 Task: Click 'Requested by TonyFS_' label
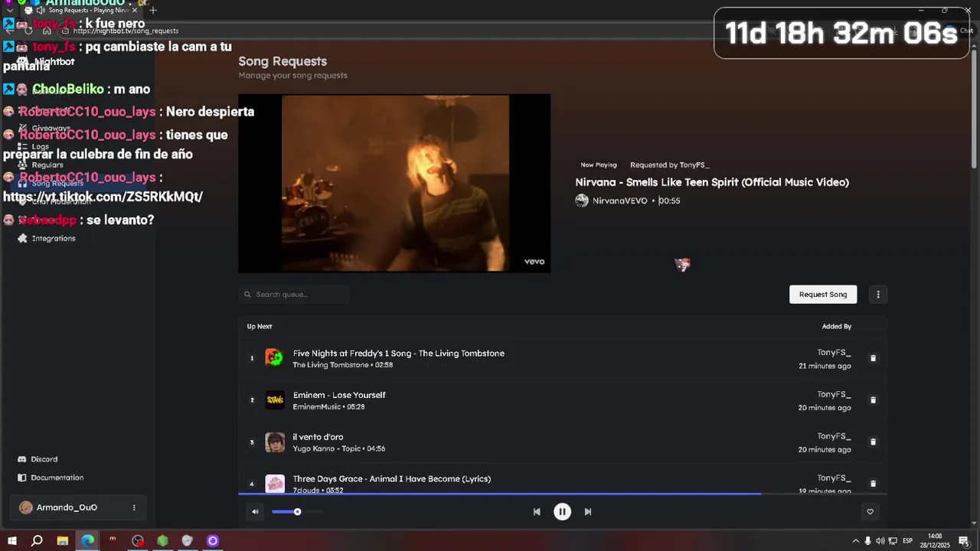pos(669,165)
